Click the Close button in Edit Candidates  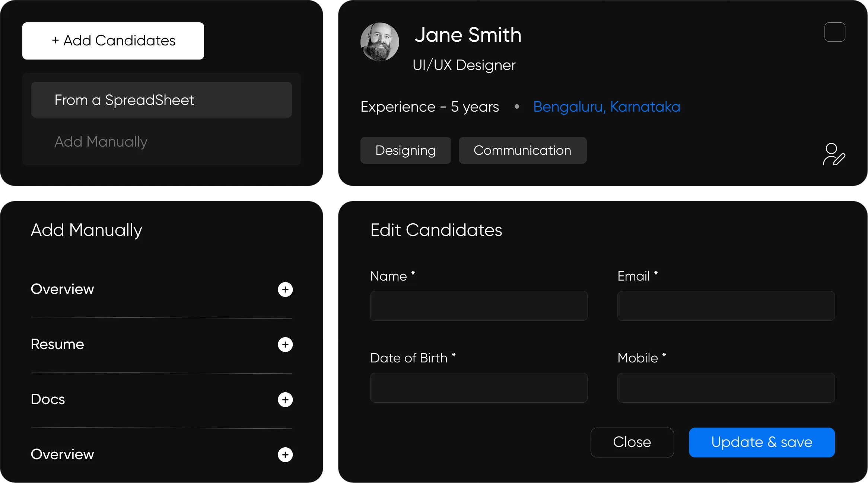(x=632, y=442)
